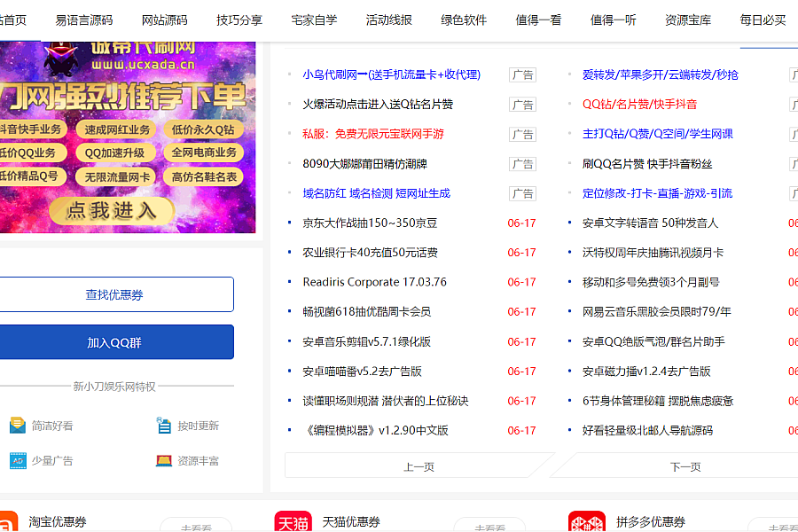Open Readiris Corporate 17.03.76 article

coord(374,282)
